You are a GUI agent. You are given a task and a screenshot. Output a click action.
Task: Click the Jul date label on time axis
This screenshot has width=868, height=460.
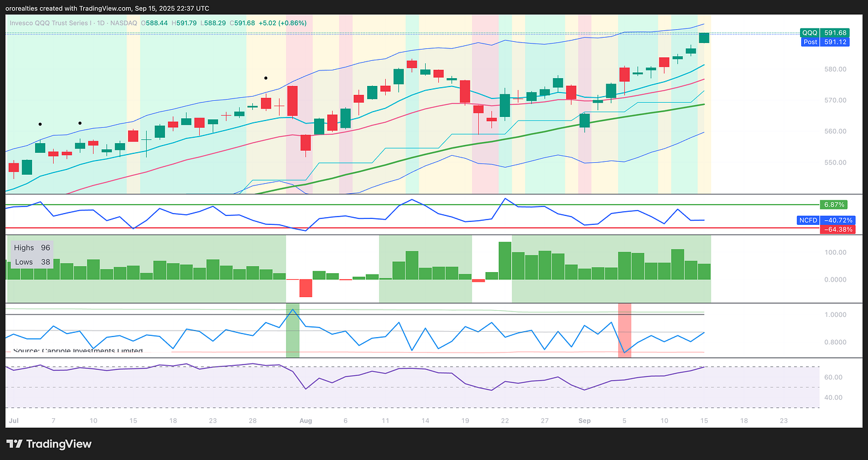tap(14, 421)
